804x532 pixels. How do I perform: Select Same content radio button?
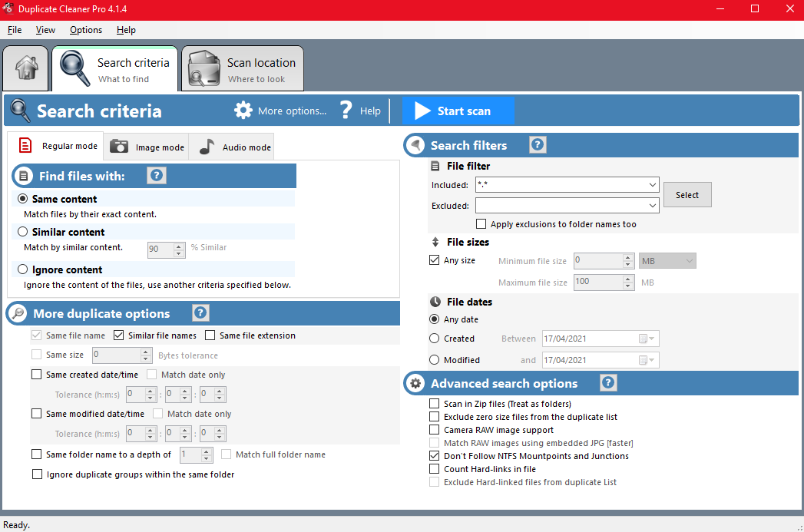click(x=22, y=198)
